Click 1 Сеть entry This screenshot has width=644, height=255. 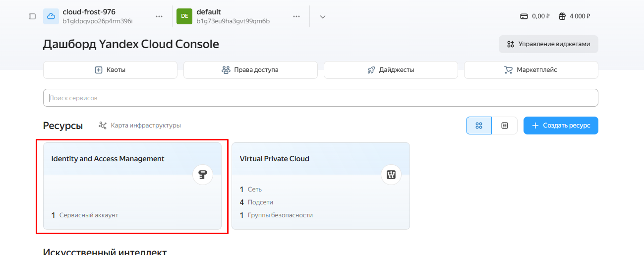pos(251,190)
